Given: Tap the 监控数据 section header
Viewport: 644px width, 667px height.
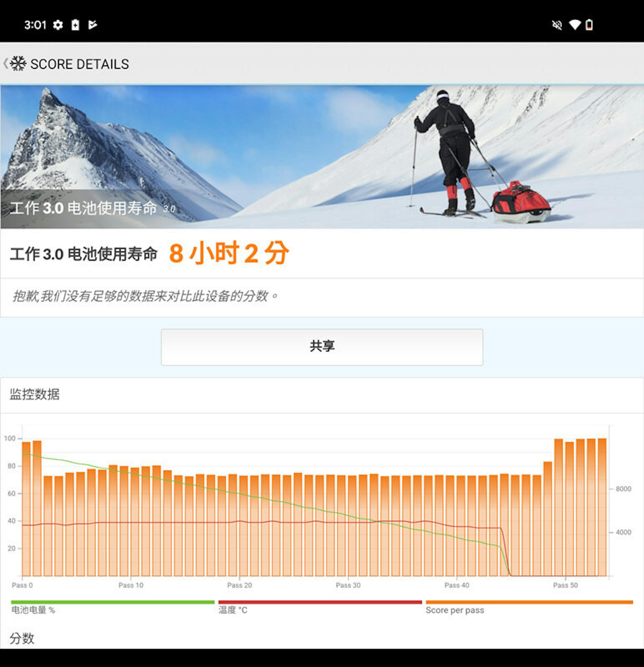Looking at the screenshot, I should 34,394.
